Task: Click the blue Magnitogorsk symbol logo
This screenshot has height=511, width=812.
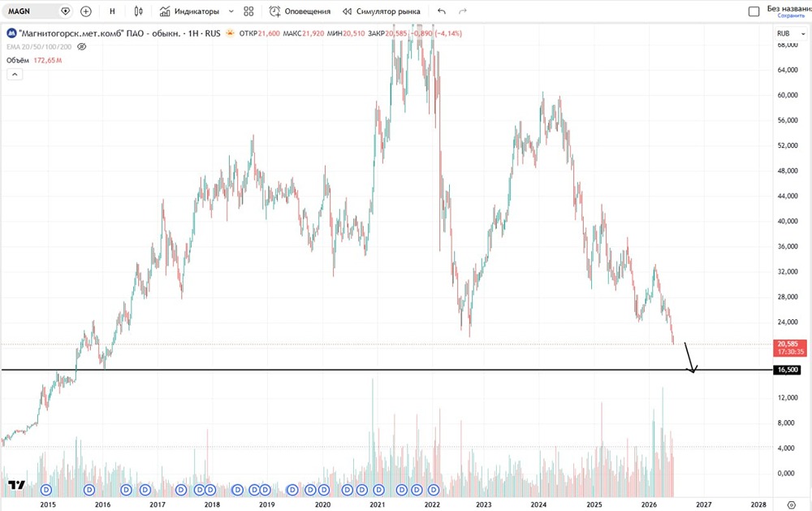Action: [11, 33]
